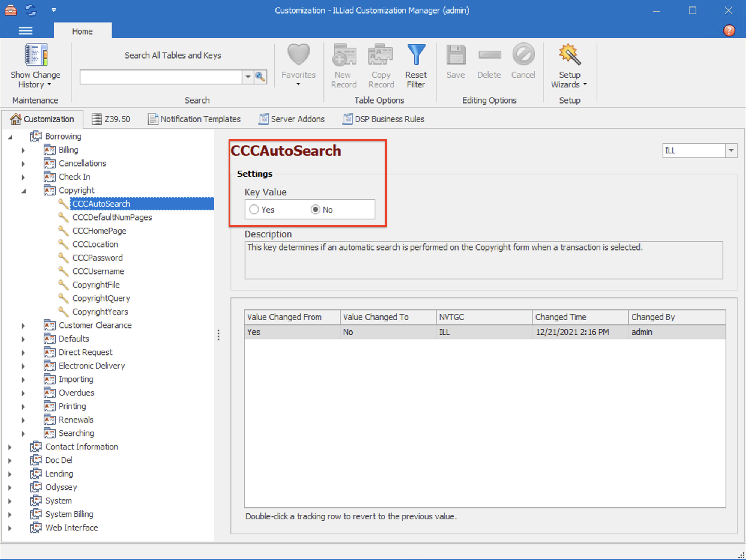The image size is (746, 560).
Task: Click inside the Search All Tables field
Action: [161, 77]
